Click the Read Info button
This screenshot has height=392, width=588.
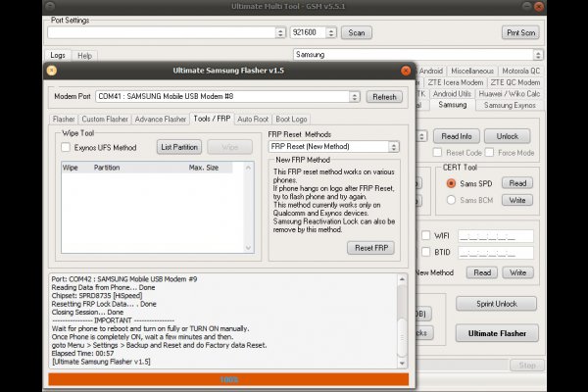point(457,136)
